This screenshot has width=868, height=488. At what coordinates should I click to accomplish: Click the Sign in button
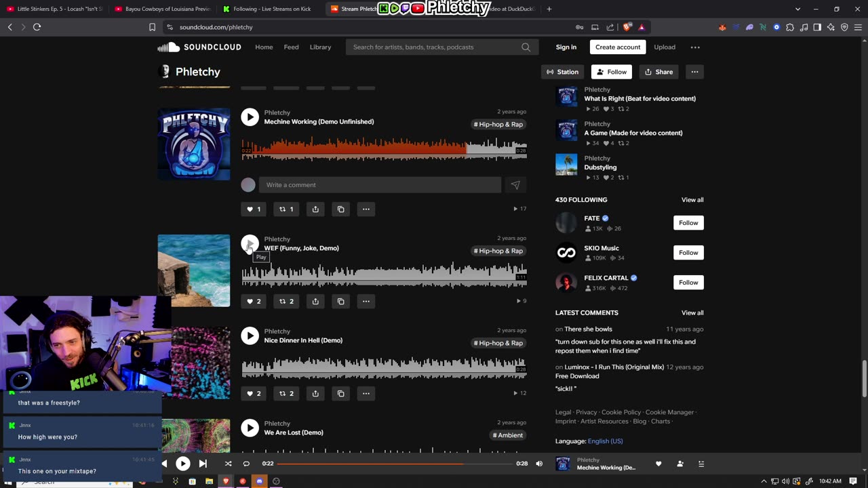[566, 47]
